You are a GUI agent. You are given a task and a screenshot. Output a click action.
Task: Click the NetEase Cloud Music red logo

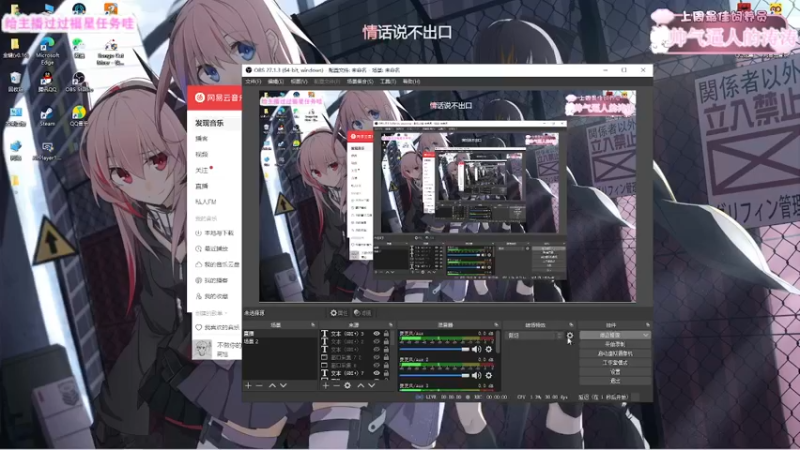point(199,97)
